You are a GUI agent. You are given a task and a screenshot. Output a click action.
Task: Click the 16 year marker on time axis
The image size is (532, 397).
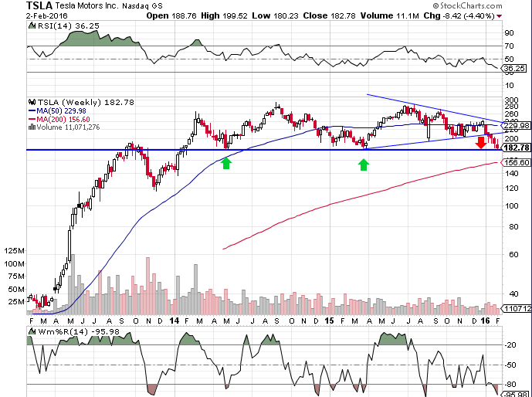click(486, 320)
